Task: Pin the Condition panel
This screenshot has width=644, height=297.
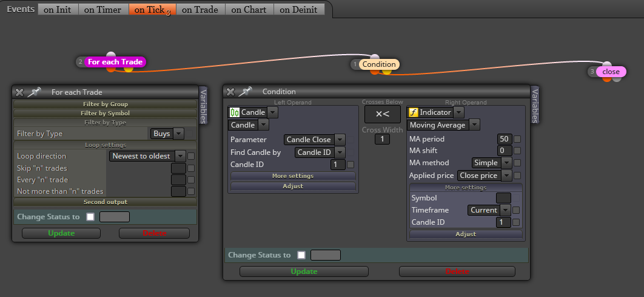Action: tap(245, 92)
